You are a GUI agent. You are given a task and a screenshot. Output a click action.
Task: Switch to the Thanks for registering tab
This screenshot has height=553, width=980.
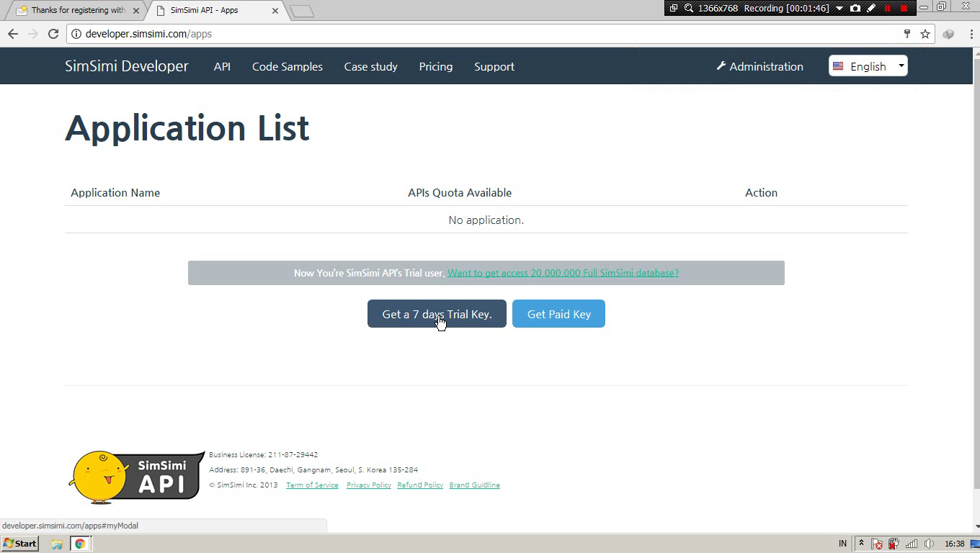[76, 10]
